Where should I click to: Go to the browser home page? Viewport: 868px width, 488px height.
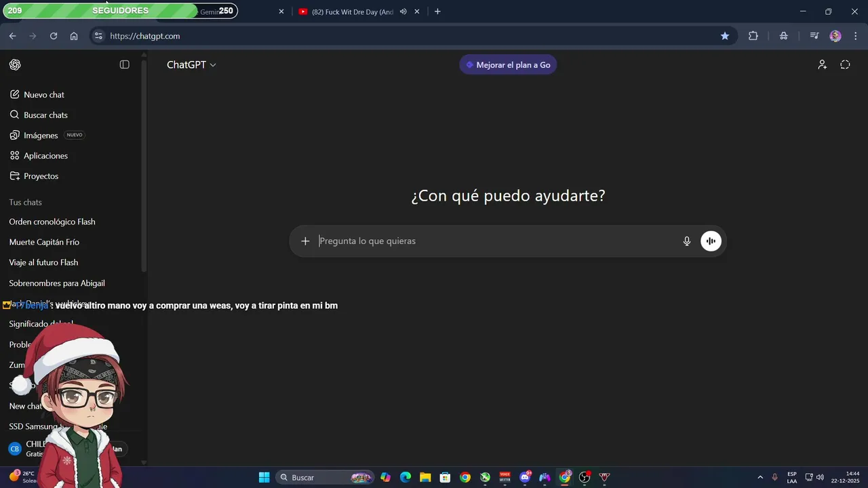click(x=74, y=36)
